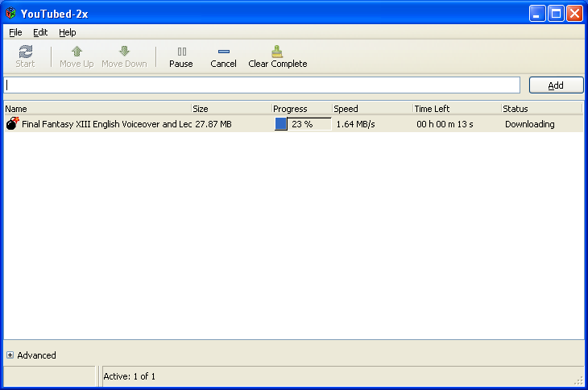Screen dimensions: 588x390
Task: Click the Move Up arrow icon
Action: (77, 52)
